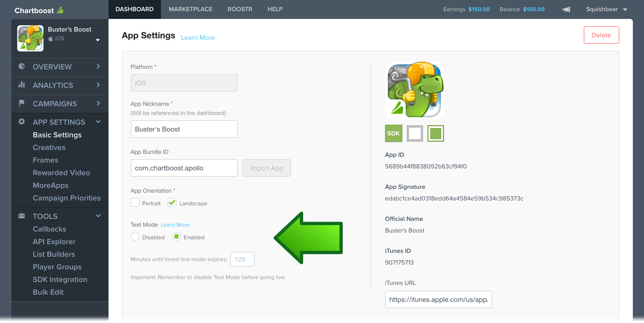Open MoreApps settings
The height and width of the screenshot is (323, 644).
pos(51,185)
